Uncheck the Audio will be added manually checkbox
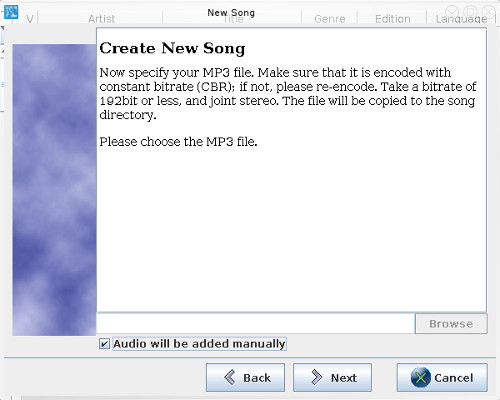 (104, 344)
